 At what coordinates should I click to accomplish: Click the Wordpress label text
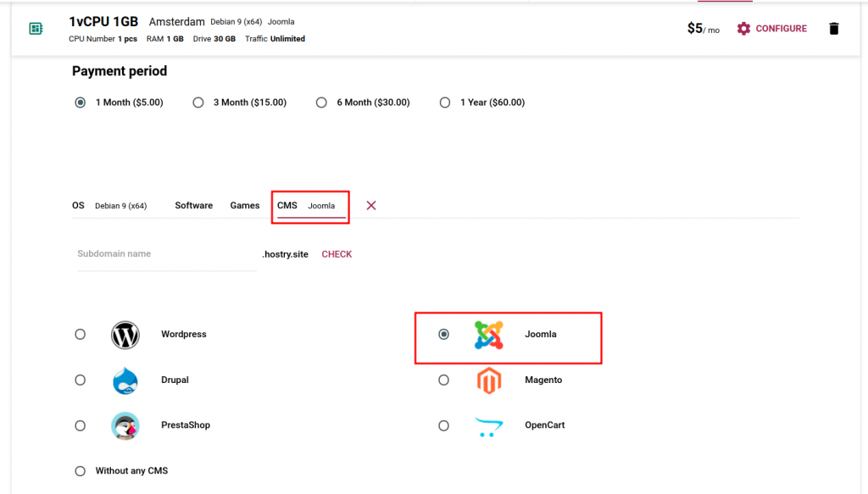coord(184,334)
